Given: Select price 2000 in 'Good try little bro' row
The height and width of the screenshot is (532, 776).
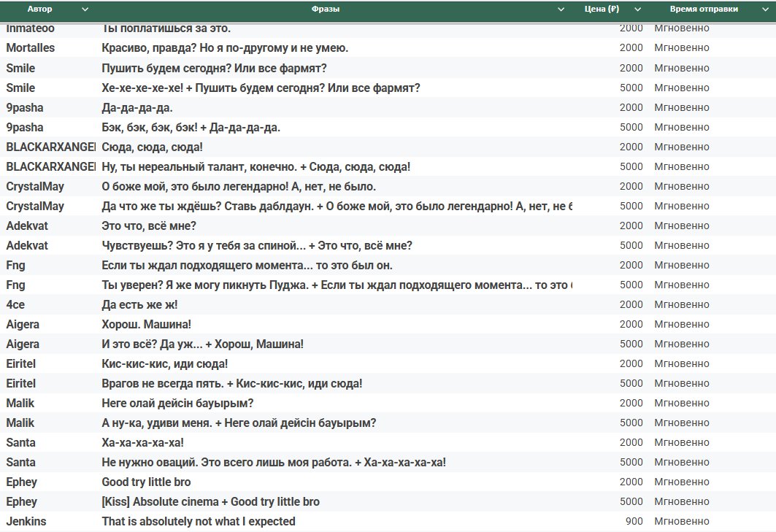Looking at the screenshot, I should pyautogui.click(x=631, y=482).
